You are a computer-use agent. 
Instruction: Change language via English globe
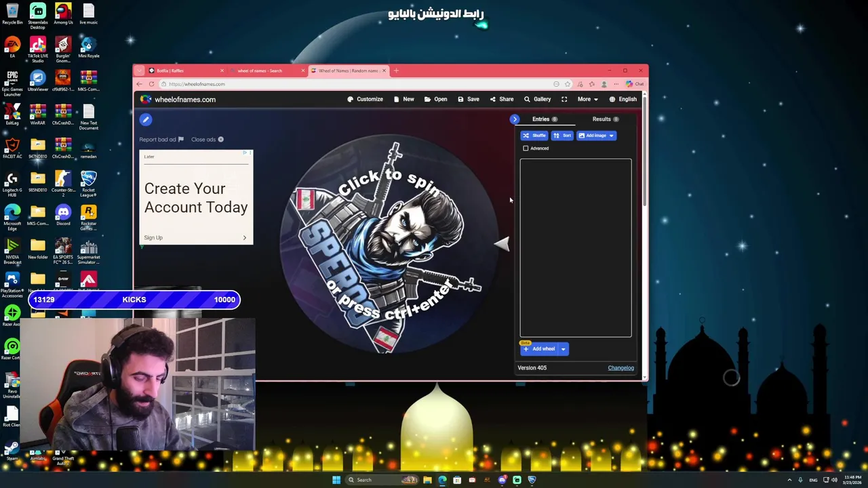coord(623,100)
